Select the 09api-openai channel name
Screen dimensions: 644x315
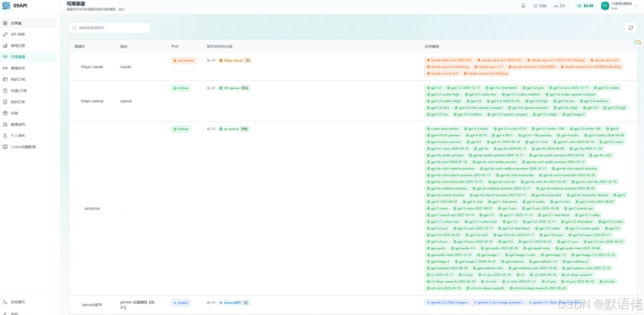(92, 101)
